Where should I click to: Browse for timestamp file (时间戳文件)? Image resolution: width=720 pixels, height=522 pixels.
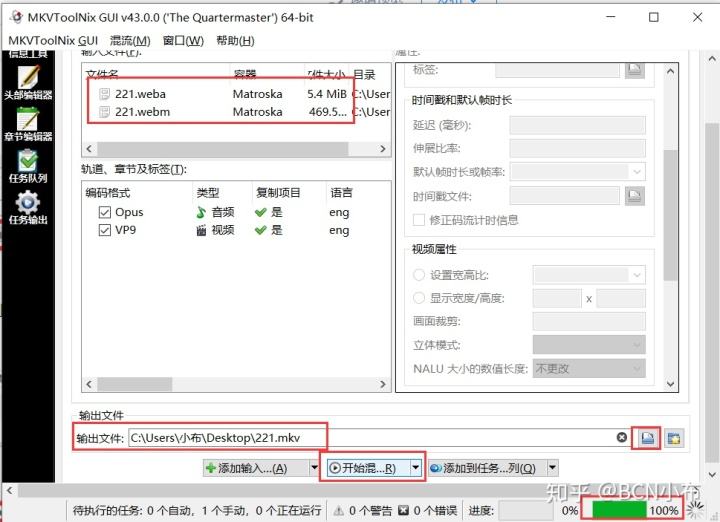tap(635, 196)
